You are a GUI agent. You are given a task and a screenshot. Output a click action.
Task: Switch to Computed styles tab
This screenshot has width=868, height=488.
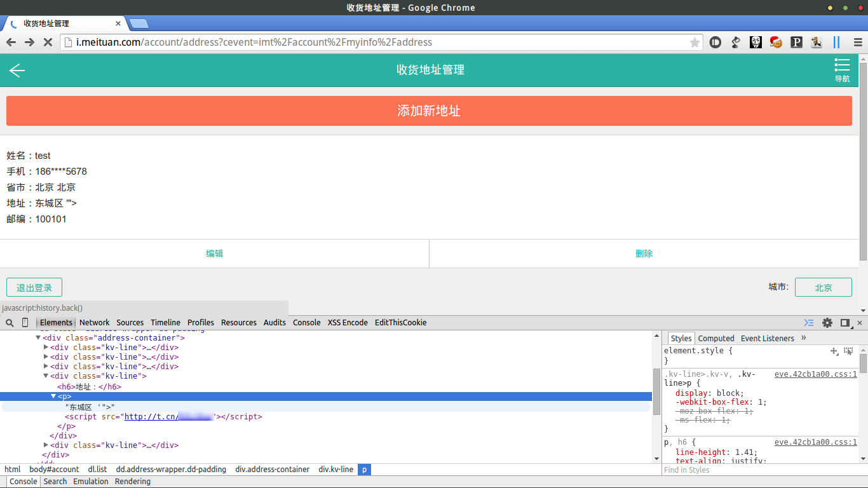coord(716,339)
